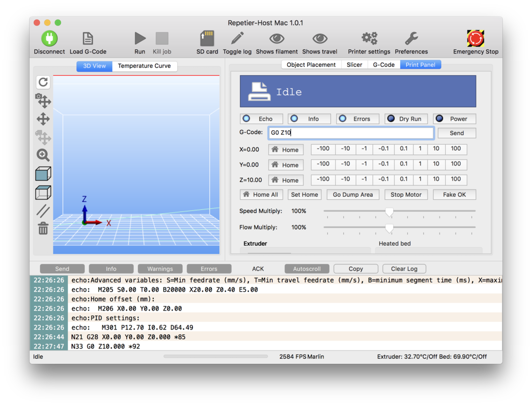Click the trash can delete icon
This screenshot has width=532, height=406.
point(43,228)
